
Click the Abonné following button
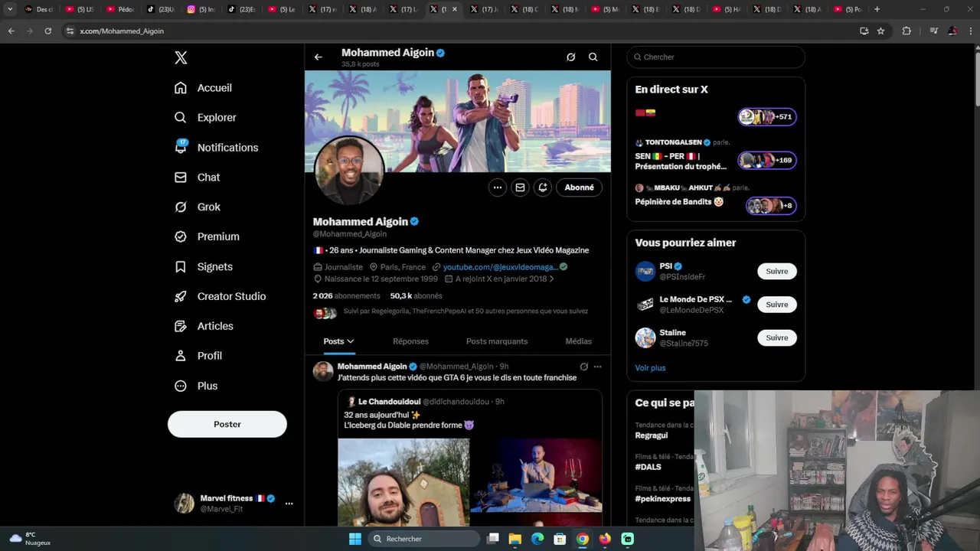[x=579, y=187]
